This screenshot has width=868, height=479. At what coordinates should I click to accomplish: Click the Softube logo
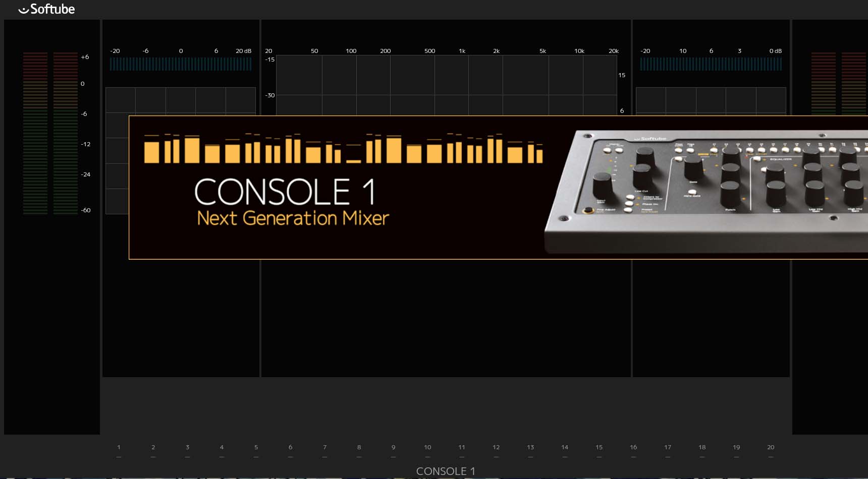[x=46, y=9]
